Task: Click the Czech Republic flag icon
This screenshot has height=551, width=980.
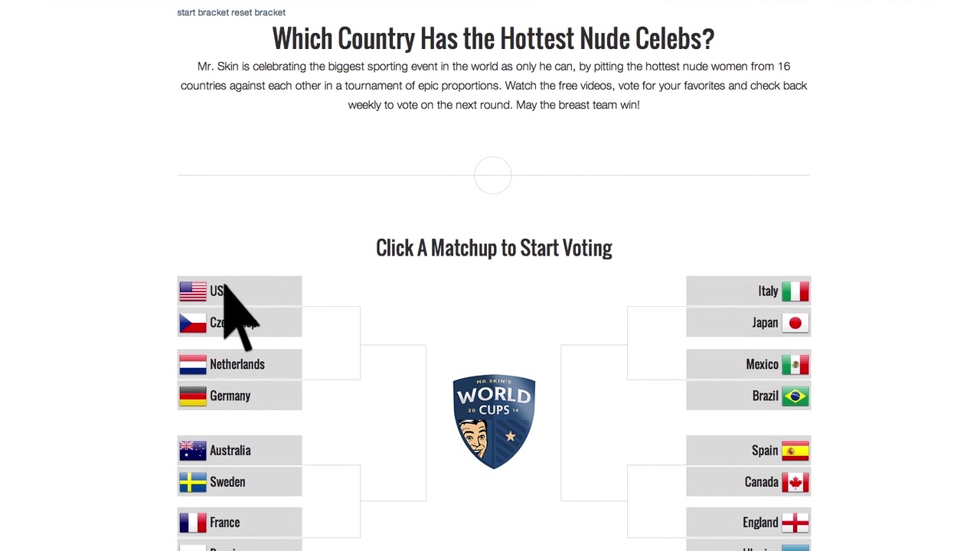Action: point(193,323)
